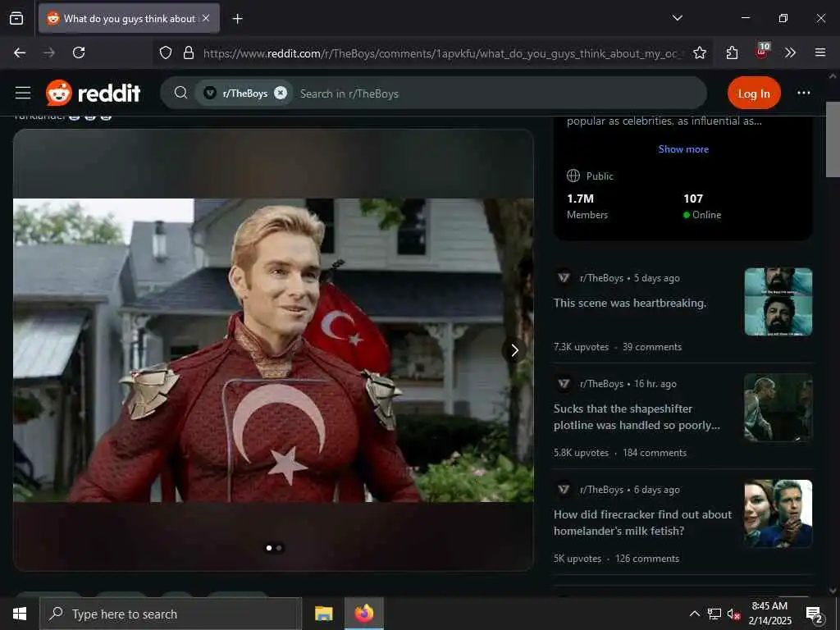Viewport: 840px width, 630px height.
Task: Go back to the previous page
Action: [x=20, y=52]
